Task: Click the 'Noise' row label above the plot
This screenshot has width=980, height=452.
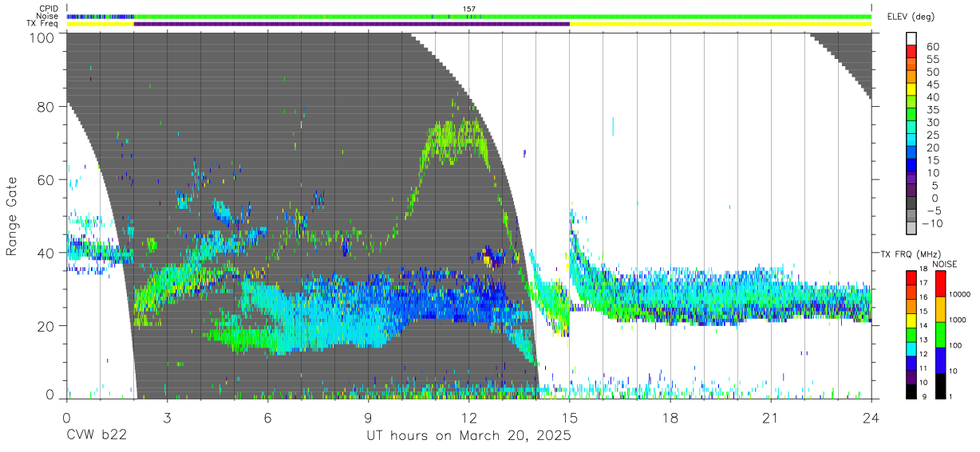Action: coord(48,16)
